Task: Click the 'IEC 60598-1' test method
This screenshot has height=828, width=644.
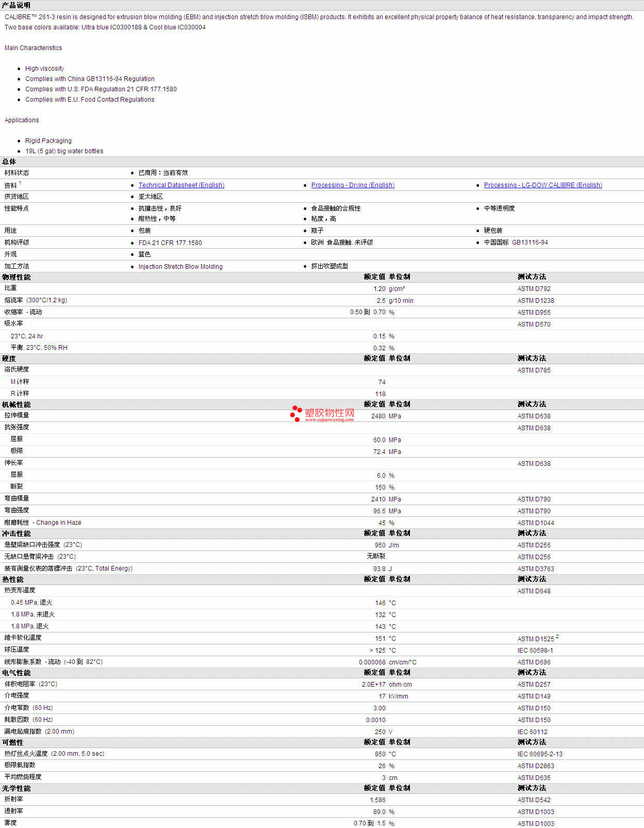Action: pos(535,651)
